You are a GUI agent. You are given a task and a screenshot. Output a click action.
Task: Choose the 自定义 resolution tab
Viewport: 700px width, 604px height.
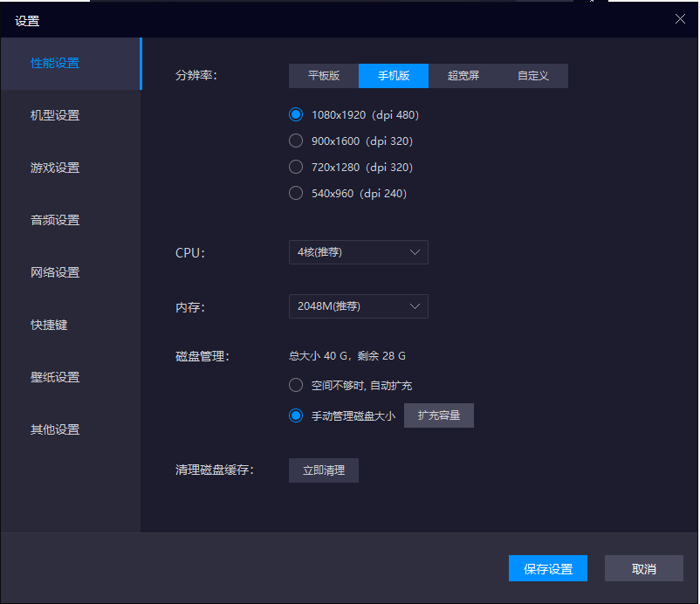pos(533,76)
